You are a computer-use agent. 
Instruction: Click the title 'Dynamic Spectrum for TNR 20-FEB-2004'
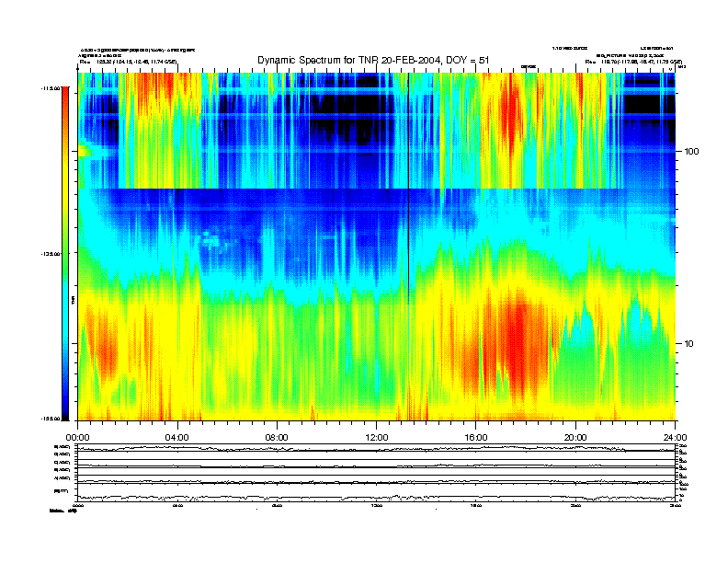click(x=347, y=60)
